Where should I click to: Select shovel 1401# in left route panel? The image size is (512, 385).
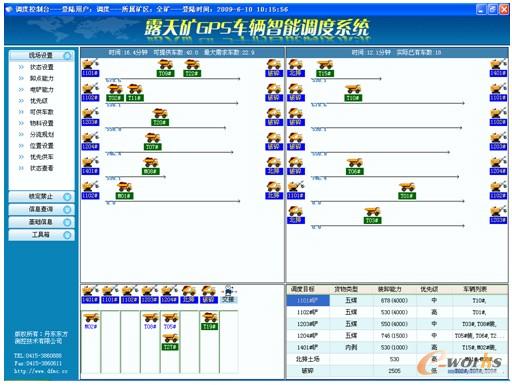click(x=90, y=166)
